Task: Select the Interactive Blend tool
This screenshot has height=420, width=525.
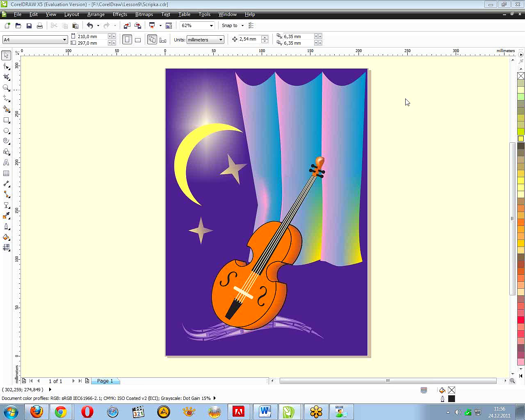Action: (x=6, y=205)
